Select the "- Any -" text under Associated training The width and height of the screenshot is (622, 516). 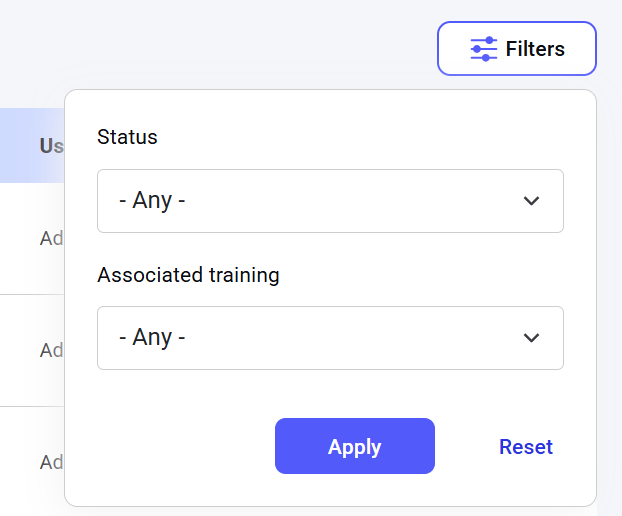coord(152,337)
